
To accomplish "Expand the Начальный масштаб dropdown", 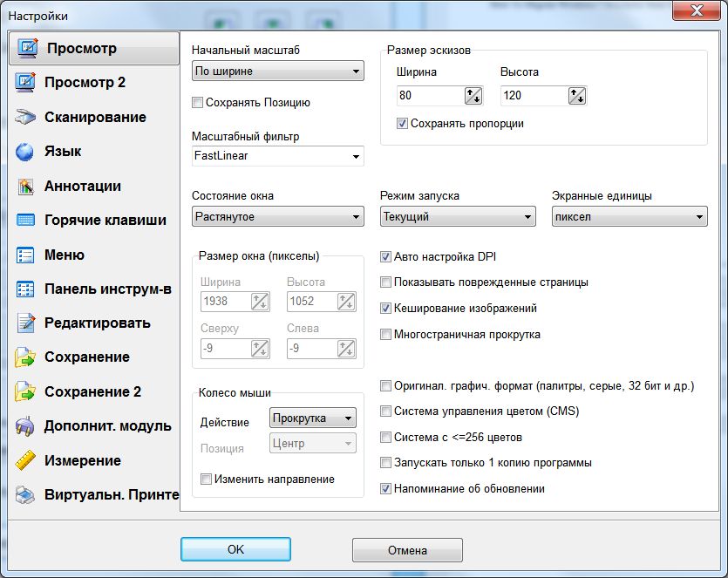I will coord(277,71).
